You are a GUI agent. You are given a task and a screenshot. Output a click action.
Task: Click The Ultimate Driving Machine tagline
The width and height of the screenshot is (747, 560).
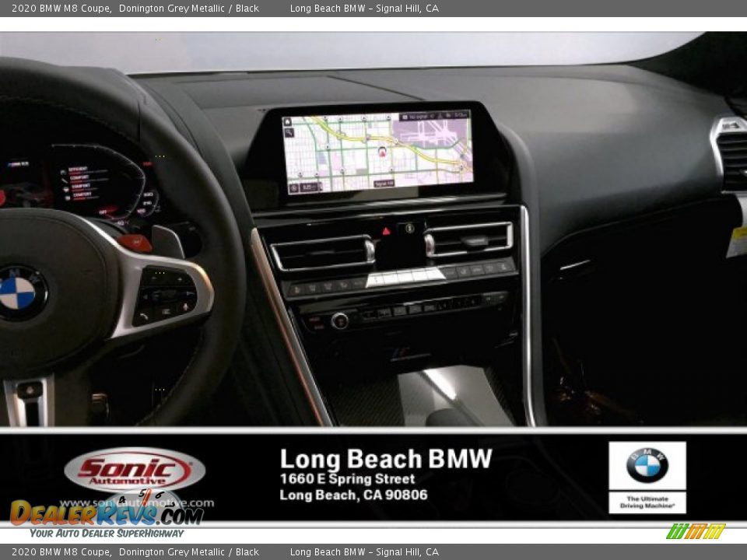[647, 502]
